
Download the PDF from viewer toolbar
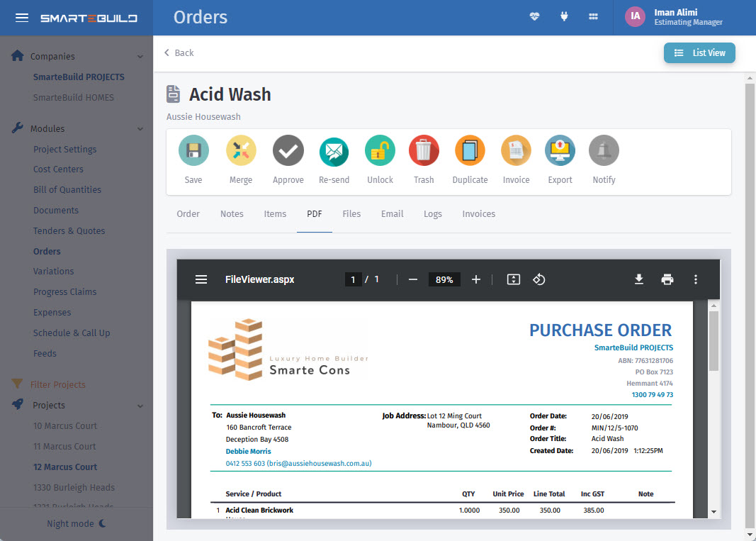click(x=639, y=279)
